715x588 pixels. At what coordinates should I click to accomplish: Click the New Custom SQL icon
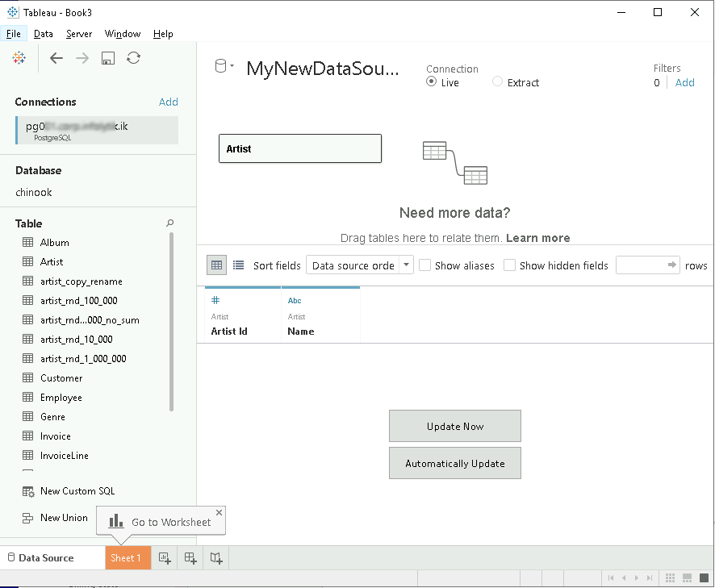pos(28,491)
